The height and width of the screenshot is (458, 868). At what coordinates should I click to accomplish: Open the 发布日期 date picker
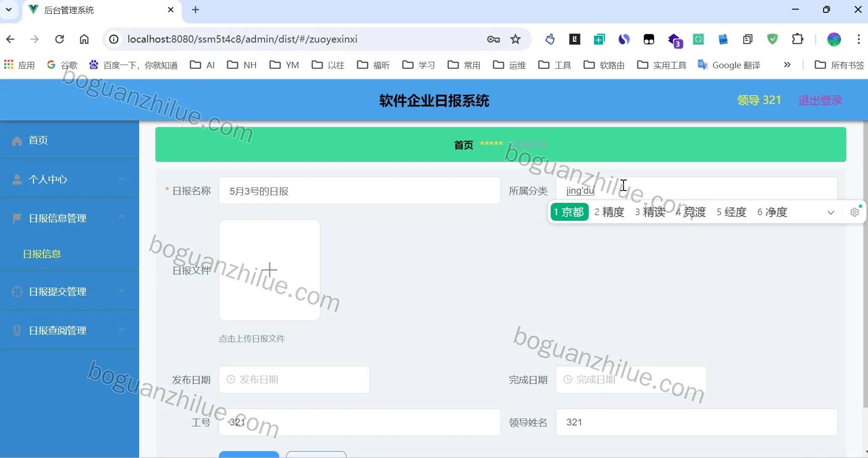[x=294, y=380]
